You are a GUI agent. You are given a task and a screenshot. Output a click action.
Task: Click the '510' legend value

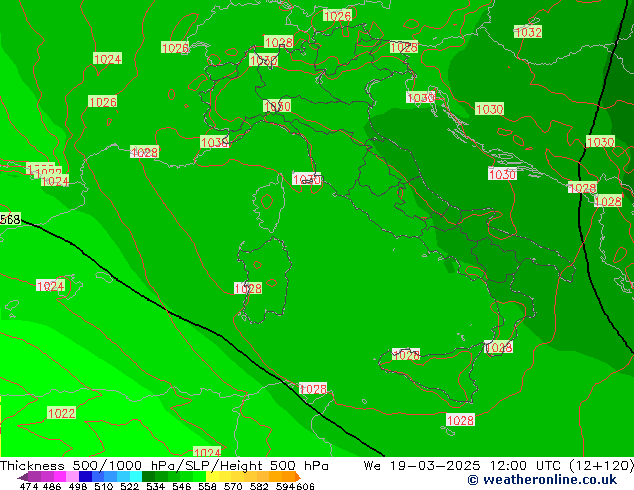coord(104,486)
